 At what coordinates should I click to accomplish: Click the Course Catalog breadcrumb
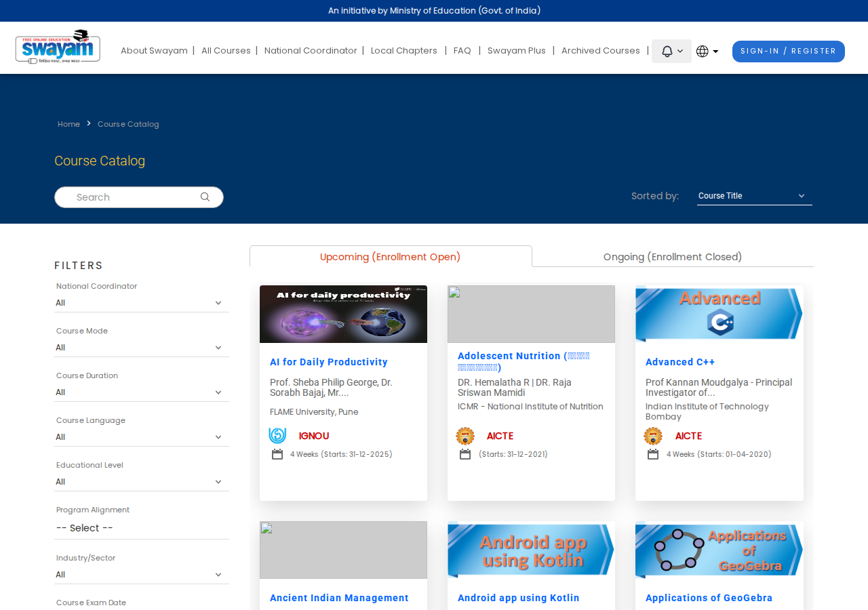(128, 124)
